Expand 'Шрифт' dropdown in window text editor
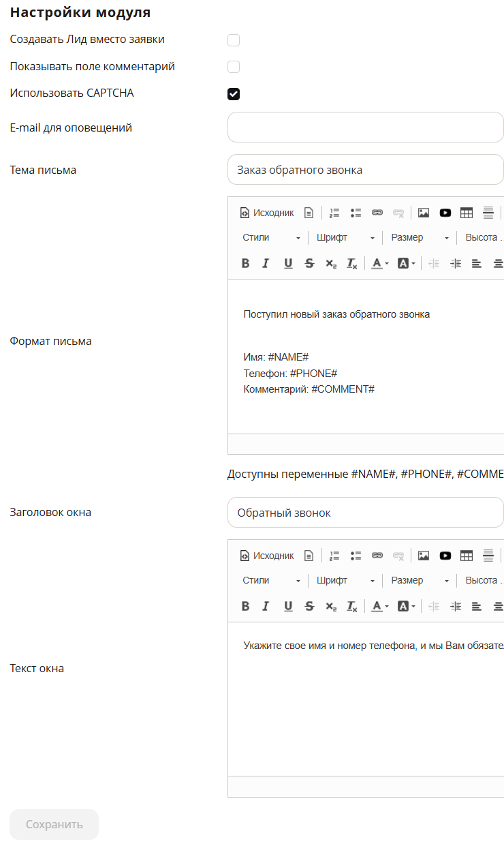The width and height of the screenshot is (504, 846). pos(345,581)
